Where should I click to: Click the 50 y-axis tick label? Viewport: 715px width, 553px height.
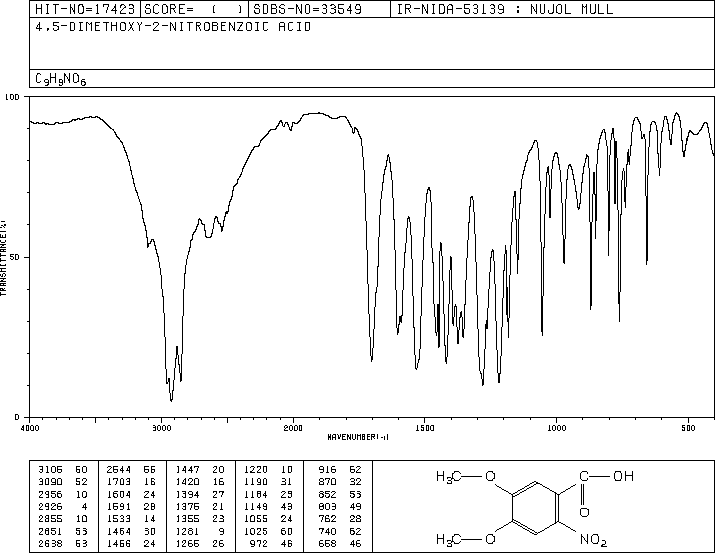(14, 257)
